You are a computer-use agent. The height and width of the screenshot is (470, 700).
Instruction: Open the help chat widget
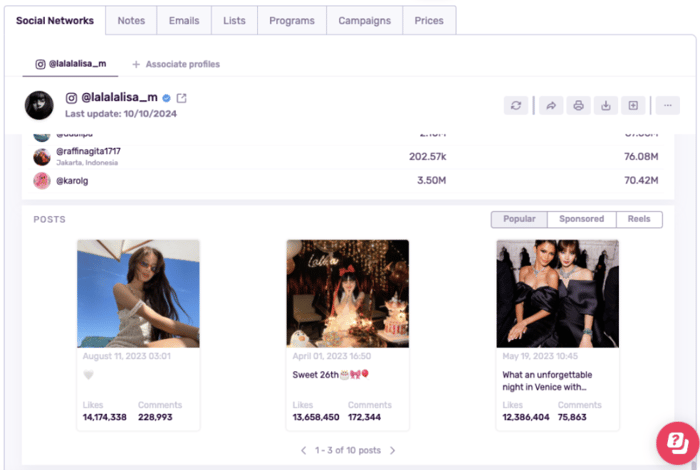pos(676,442)
